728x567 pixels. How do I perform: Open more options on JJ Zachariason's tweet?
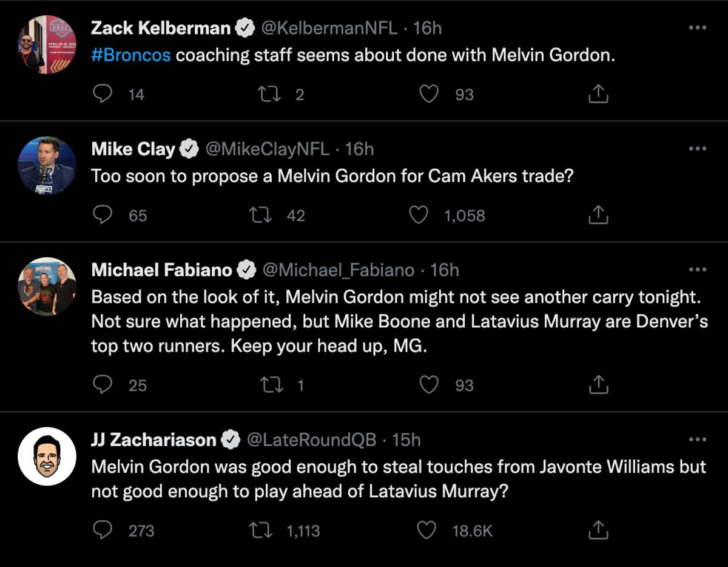click(x=698, y=440)
